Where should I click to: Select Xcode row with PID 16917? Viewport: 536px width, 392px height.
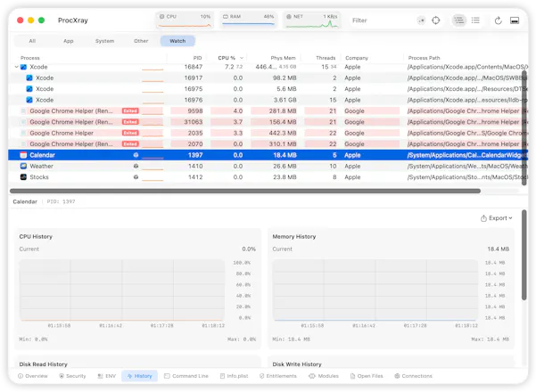[268, 78]
